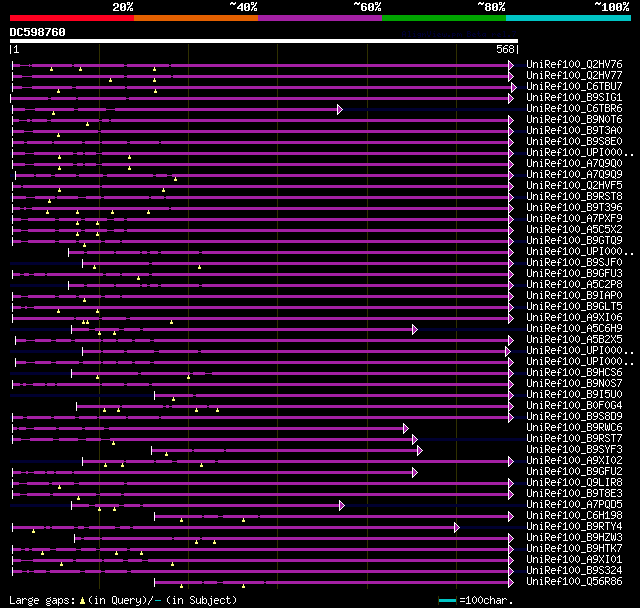Select the UniRef100_B9HZW3 label
Image resolution: width=640 pixels, height=608 pixels.
tap(574, 538)
